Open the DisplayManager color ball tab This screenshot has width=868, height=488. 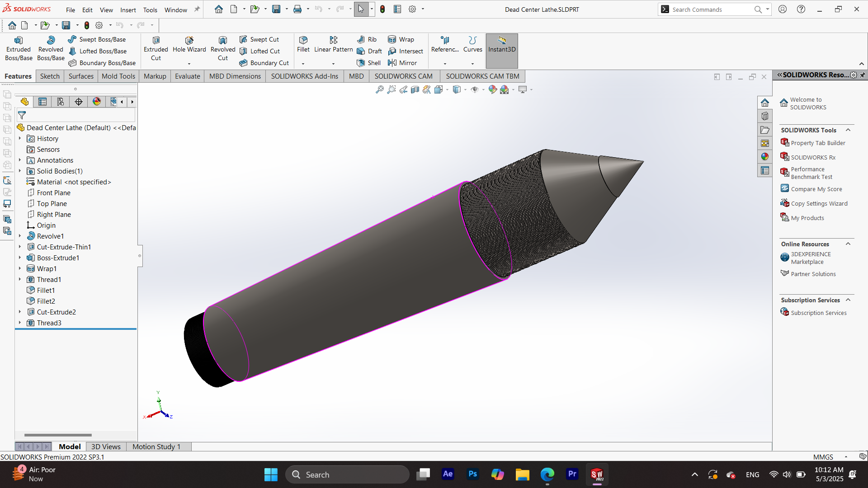pos(97,102)
